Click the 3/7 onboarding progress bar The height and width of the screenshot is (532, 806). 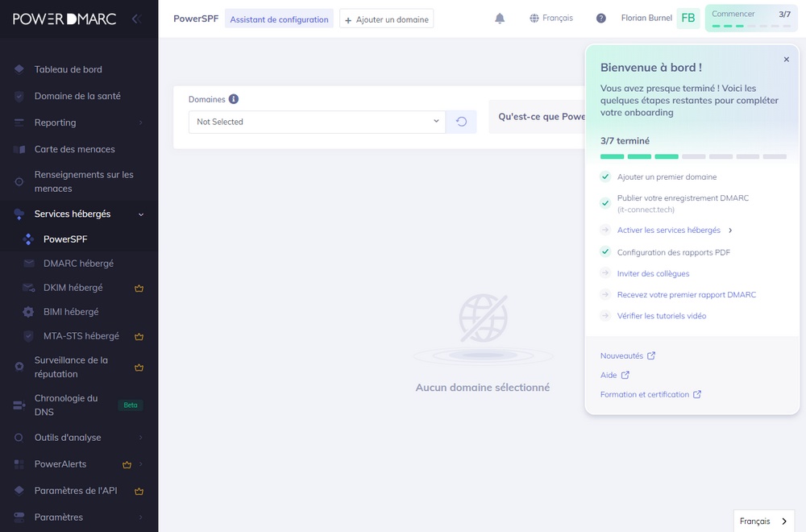point(750,24)
